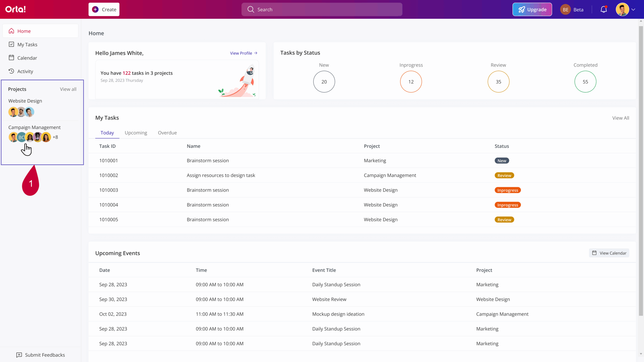Open Activity history in the sidebar
Viewport: 644px width, 362px height.
(x=25, y=71)
